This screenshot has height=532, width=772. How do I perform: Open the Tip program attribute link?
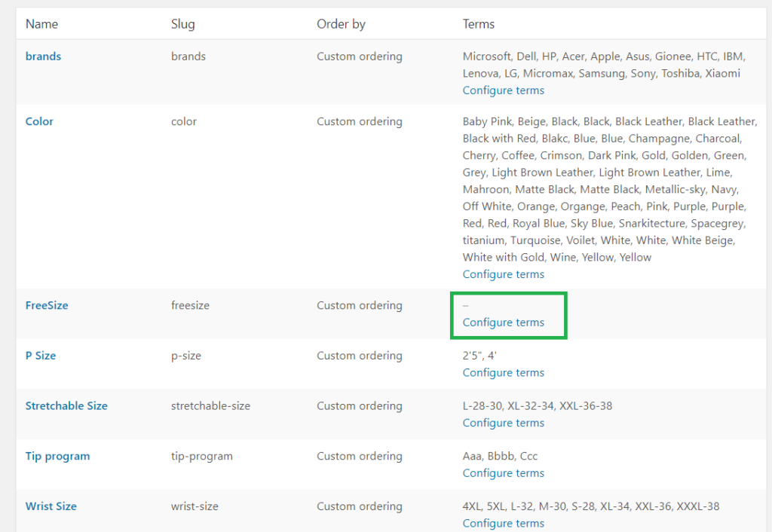(57, 456)
